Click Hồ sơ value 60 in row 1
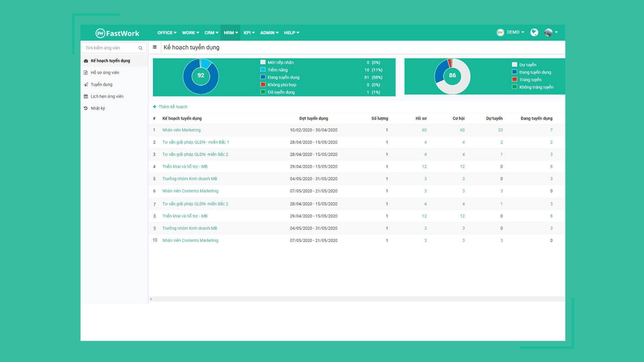Image resolution: width=644 pixels, height=362 pixels. pos(424,130)
